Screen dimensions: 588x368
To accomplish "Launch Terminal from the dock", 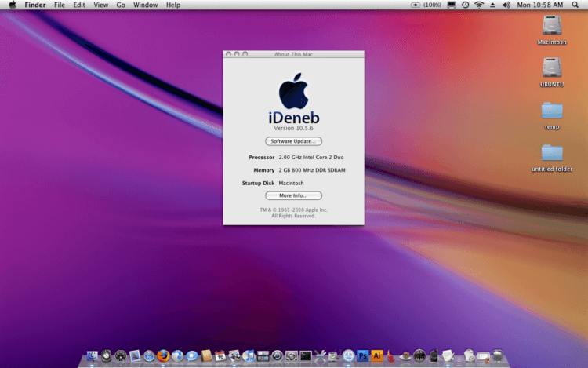I will 306,355.
